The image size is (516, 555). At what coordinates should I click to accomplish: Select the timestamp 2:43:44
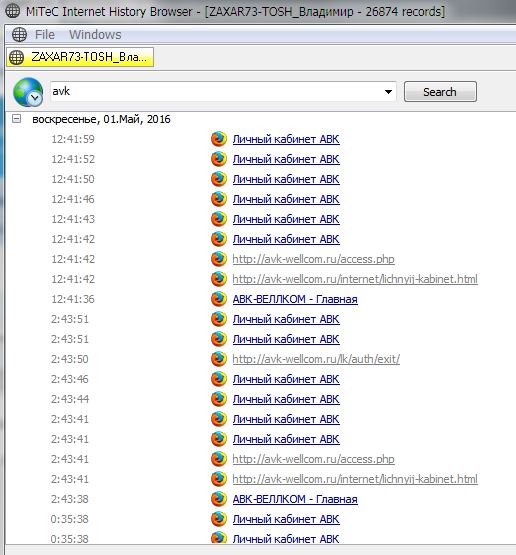click(x=70, y=399)
